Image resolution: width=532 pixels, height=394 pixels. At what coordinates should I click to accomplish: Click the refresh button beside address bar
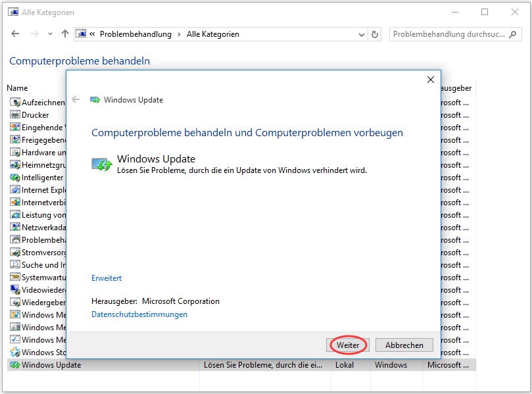[375, 34]
